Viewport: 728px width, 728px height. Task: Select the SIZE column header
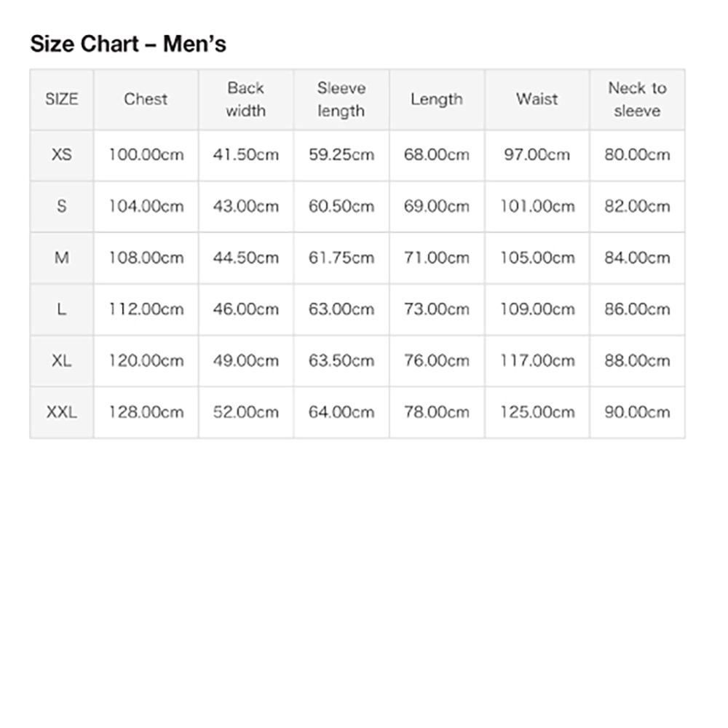click(x=62, y=99)
